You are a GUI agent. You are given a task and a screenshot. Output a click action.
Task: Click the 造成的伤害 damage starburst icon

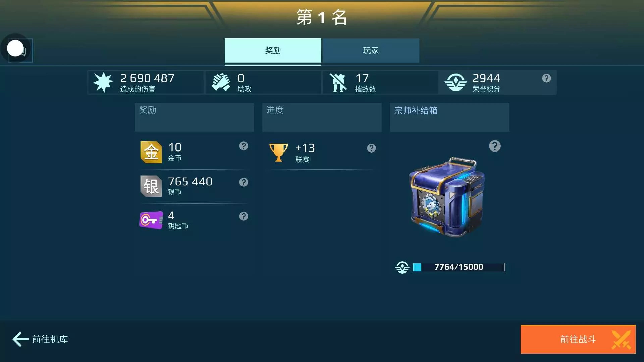(103, 82)
